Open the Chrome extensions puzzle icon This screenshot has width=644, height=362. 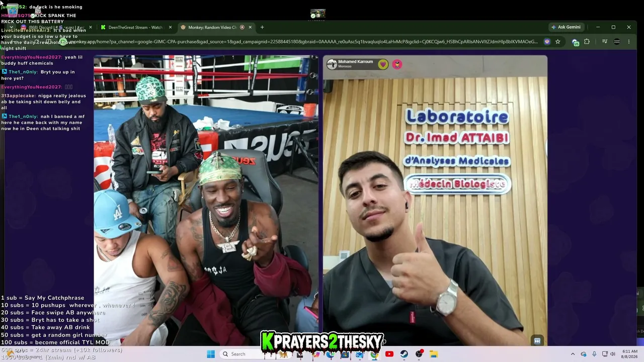point(587,42)
